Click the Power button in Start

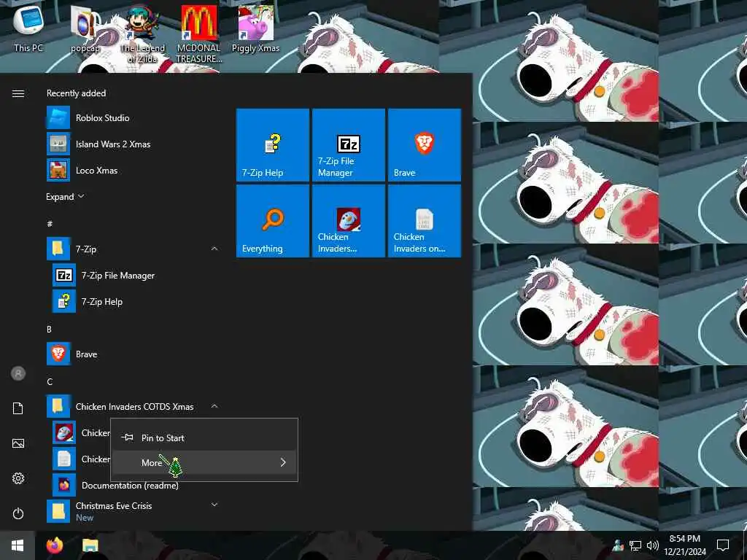(18, 513)
